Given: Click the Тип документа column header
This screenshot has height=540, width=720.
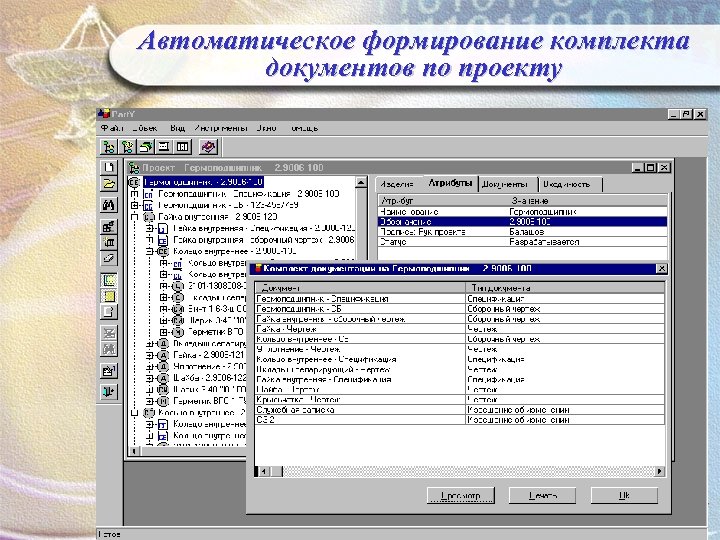Looking at the screenshot, I should pyautogui.click(x=565, y=288).
